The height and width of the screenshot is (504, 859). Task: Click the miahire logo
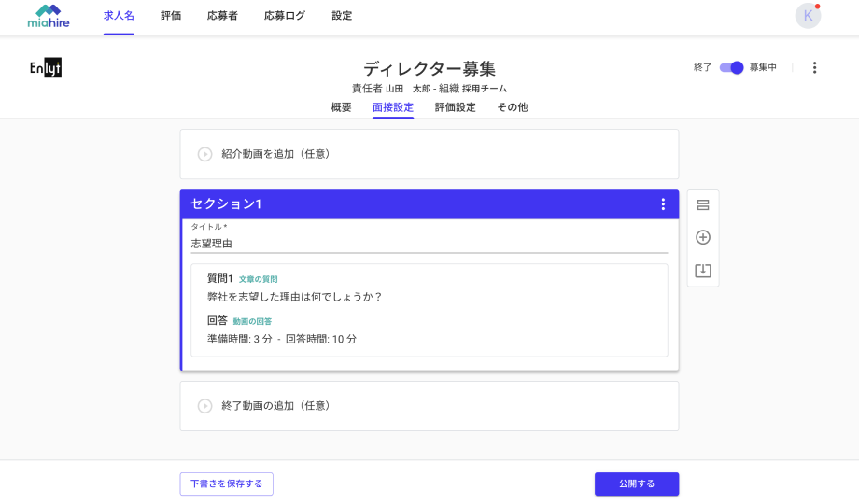pos(49,16)
